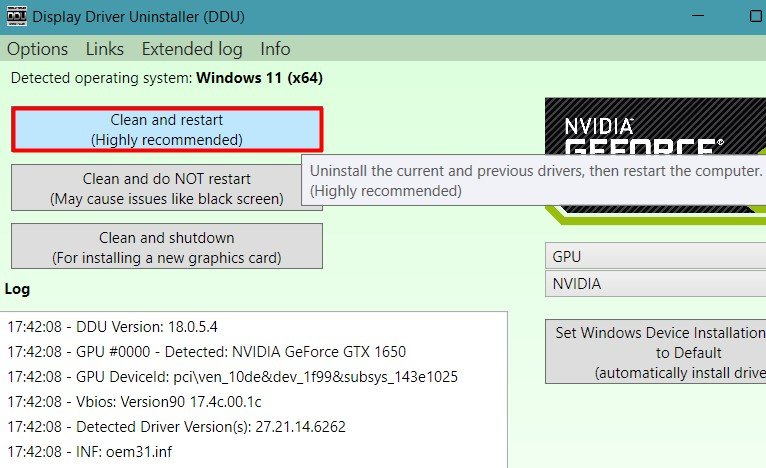
Task: Minimize the DDU window
Action: (x=698, y=16)
